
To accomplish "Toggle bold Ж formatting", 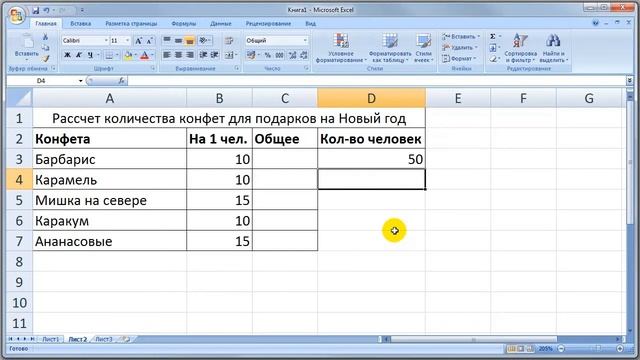I will coord(67,55).
